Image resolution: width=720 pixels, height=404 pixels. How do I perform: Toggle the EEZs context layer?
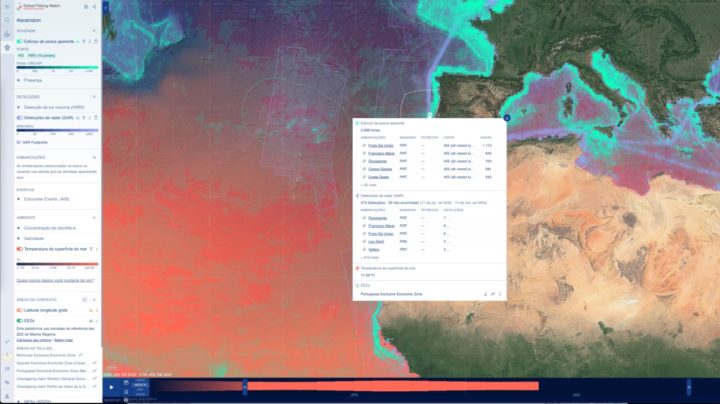(19, 320)
